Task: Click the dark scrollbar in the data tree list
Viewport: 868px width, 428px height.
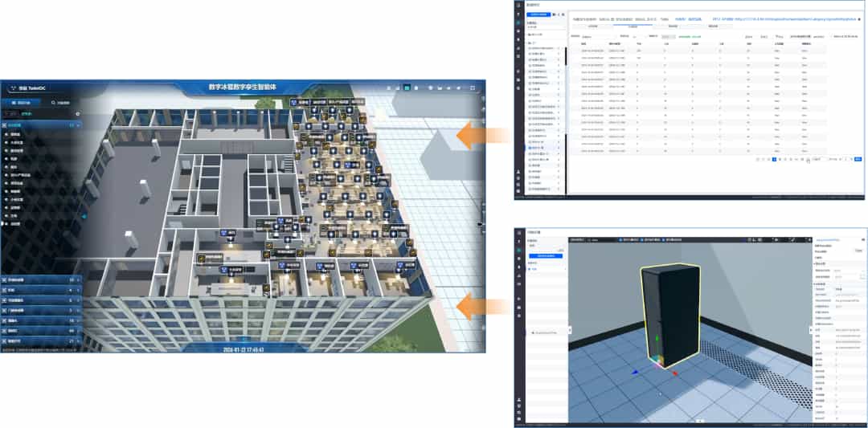Action: pyautogui.click(x=567, y=56)
